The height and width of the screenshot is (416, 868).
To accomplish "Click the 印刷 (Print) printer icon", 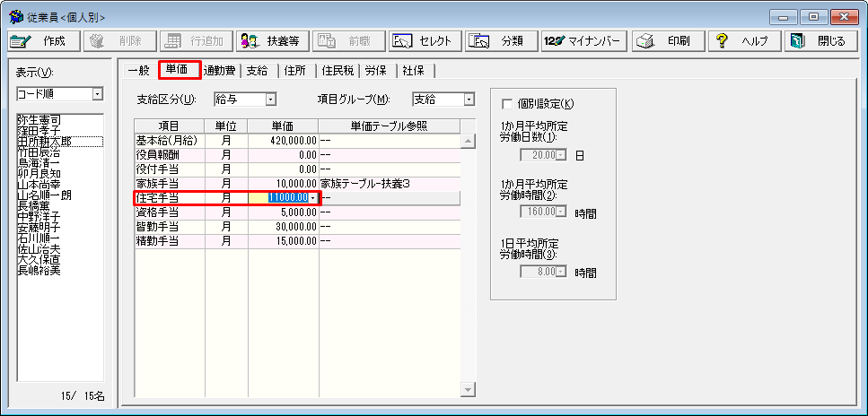I will coord(644,41).
